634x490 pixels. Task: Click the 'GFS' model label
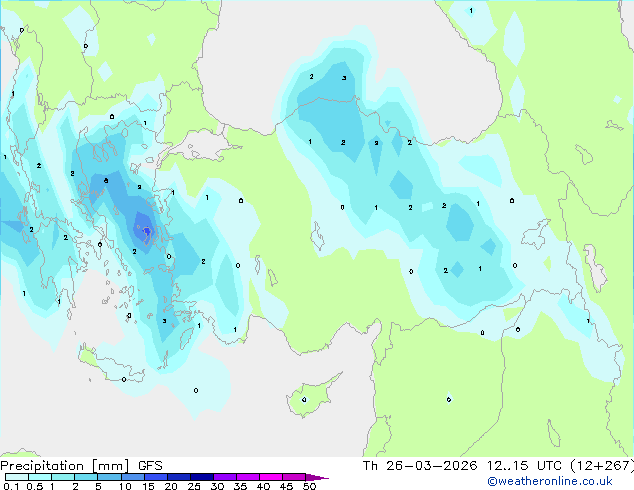point(150,466)
